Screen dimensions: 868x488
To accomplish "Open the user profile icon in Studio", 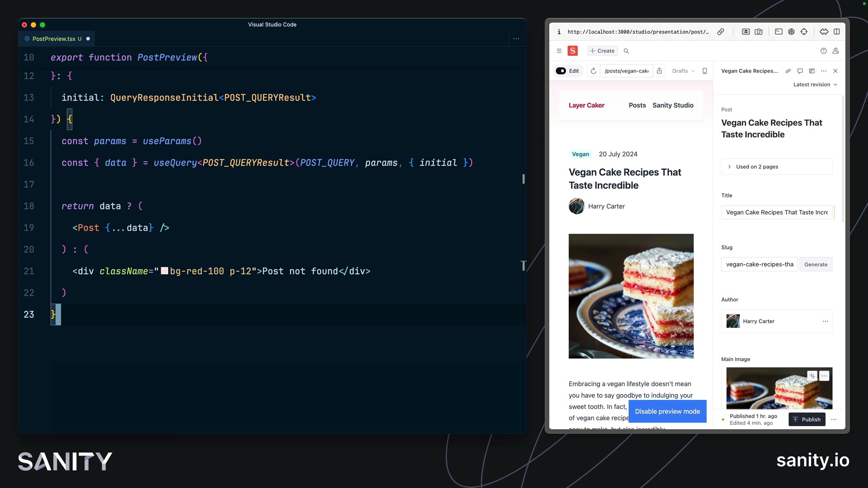I will pyautogui.click(x=836, y=51).
